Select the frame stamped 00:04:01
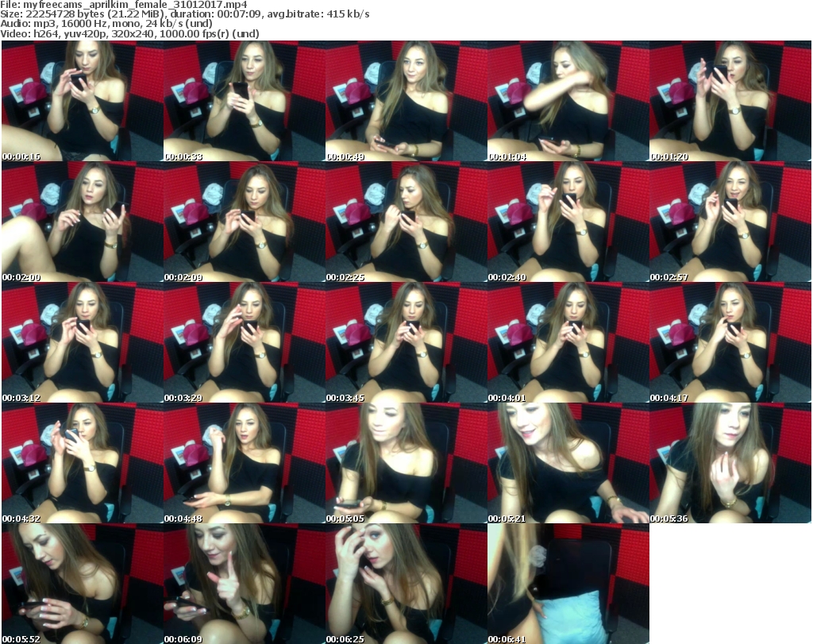The width and height of the screenshot is (813, 644). pos(568,342)
